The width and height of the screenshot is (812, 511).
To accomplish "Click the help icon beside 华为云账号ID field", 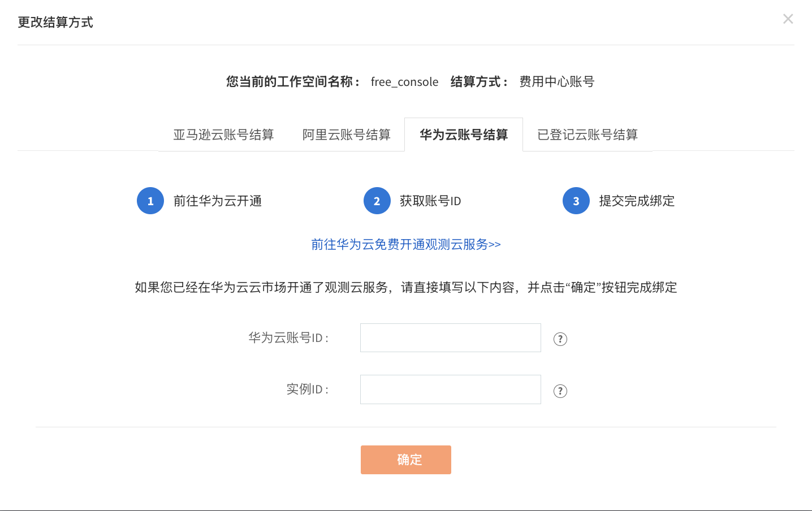I will (560, 339).
